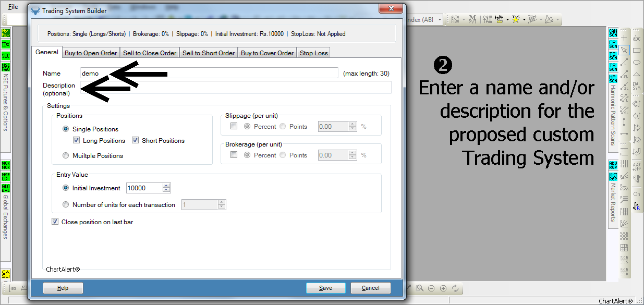Switch to the Buy to Open Order tab

pyautogui.click(x=91, y=53)
